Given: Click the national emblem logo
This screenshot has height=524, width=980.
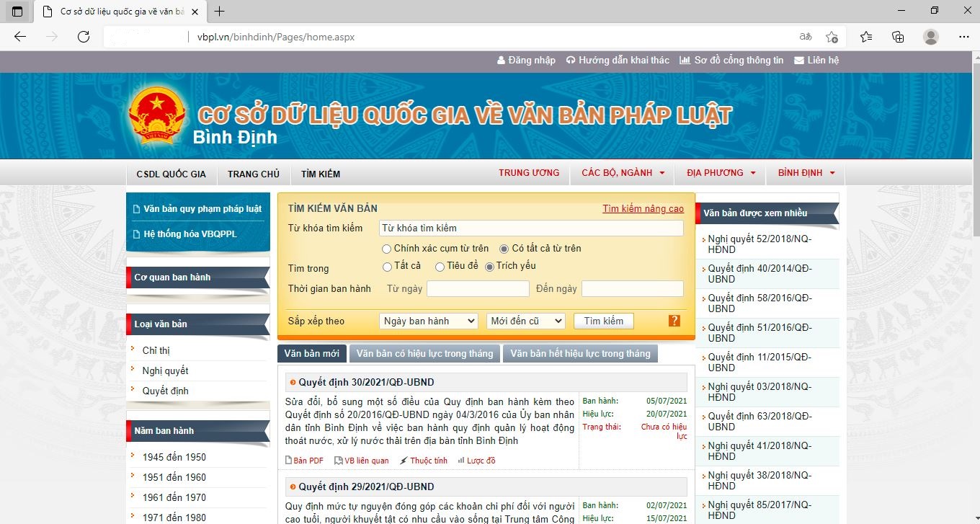Looking at the screenshot, I should tap(157, 115).
